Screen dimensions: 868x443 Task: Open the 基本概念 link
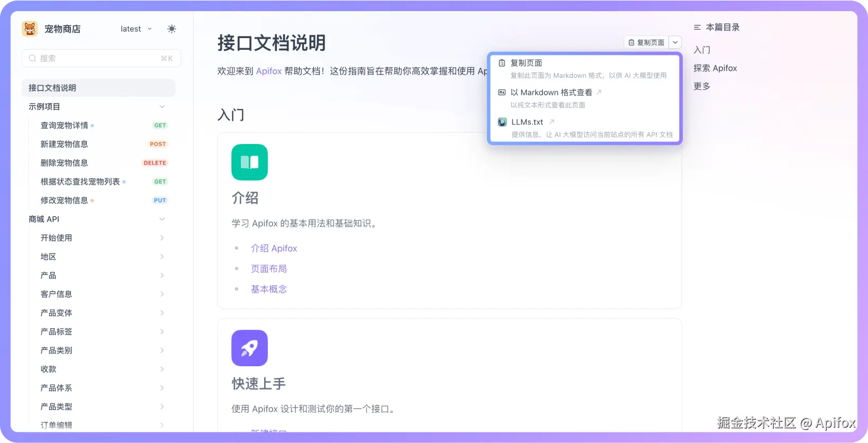pos(269,289)
